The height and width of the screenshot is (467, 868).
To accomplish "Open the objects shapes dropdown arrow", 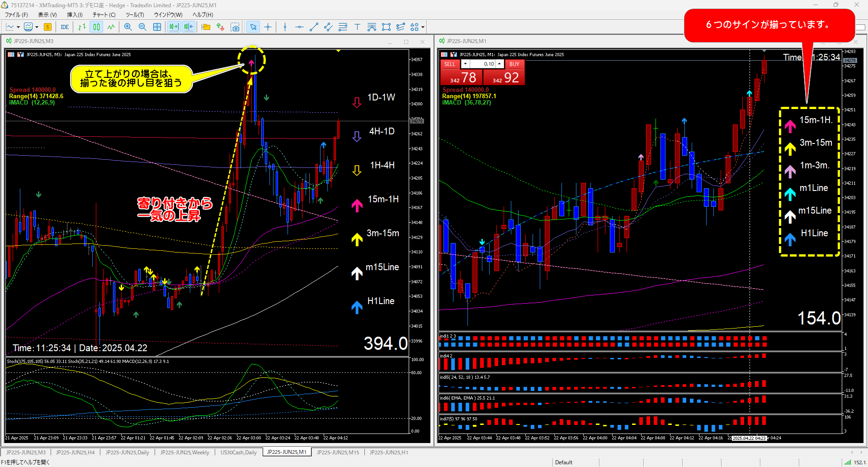I will pos(423,27).
